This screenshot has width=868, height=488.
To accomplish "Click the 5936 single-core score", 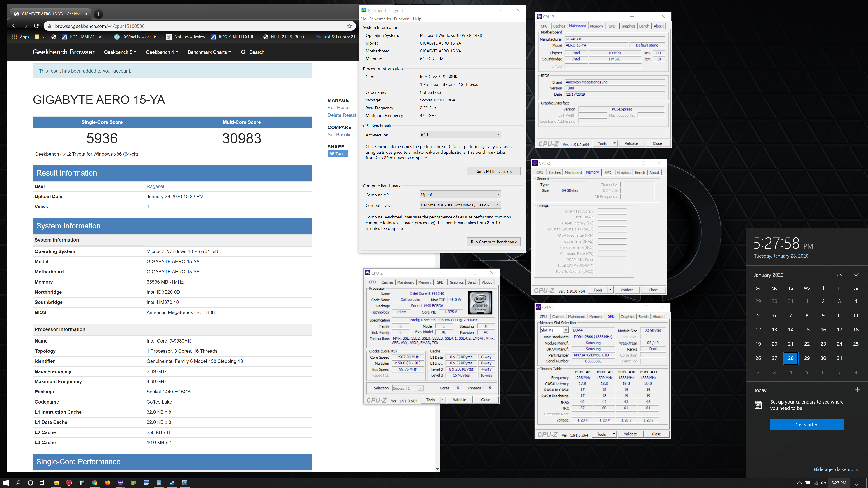I will click(x=102, y=138).
